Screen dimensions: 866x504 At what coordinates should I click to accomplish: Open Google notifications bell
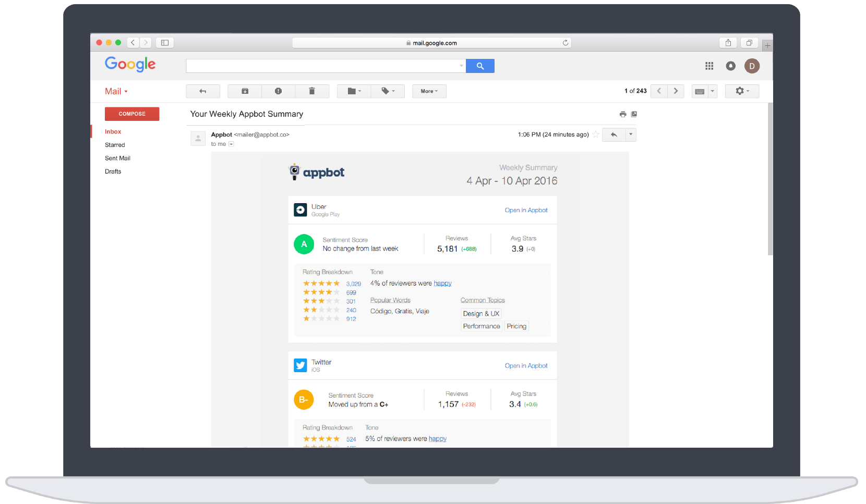731,66
